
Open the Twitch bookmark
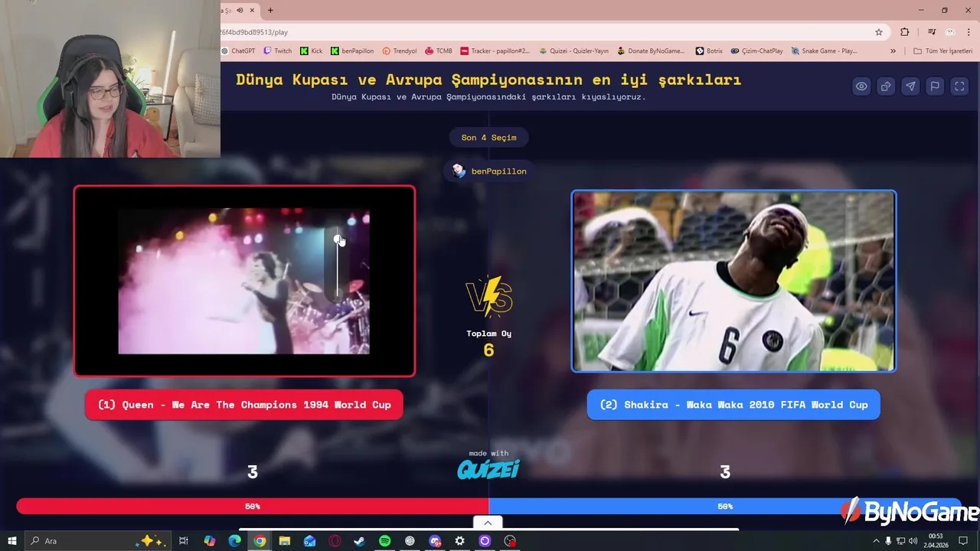tap(277, 51)
